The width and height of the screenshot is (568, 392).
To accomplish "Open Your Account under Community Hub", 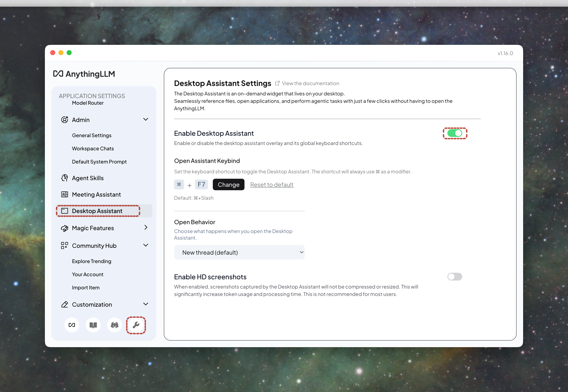I will coord(87,274).
